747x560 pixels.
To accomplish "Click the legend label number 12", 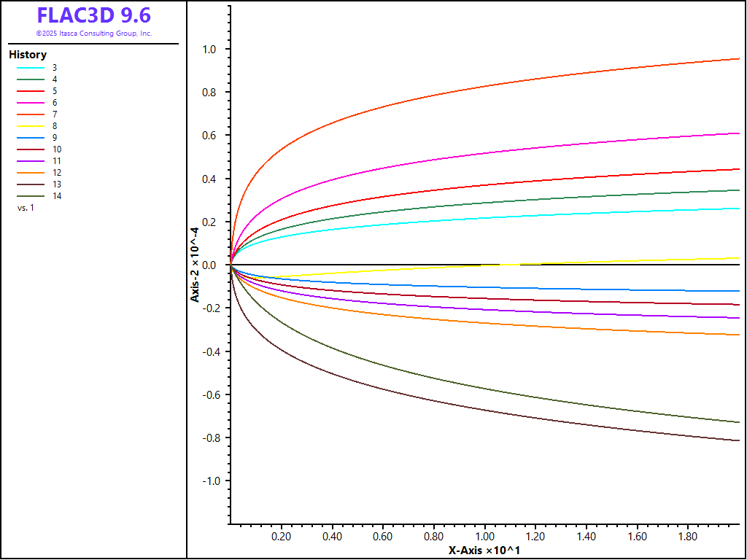I will [57, 173].
